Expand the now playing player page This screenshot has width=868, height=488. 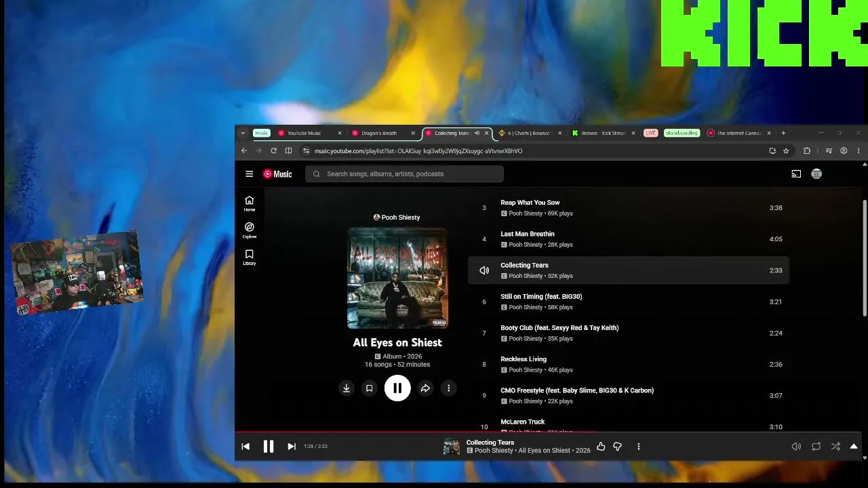(x=854, y=447)
